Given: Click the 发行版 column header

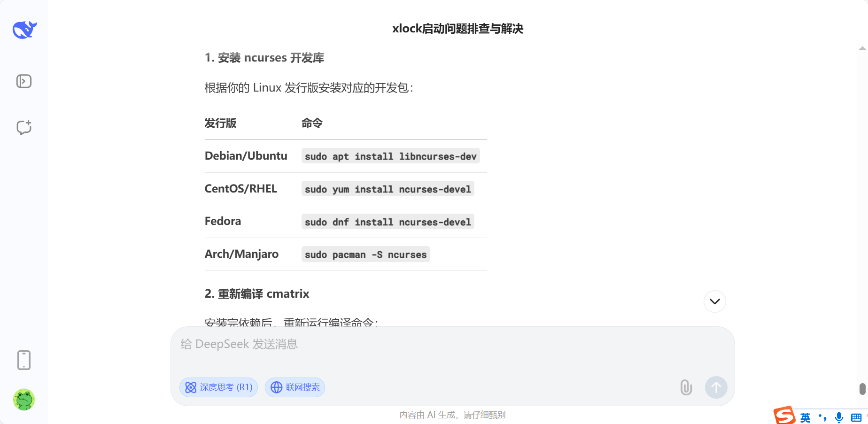Looking at the screenshot, I should coord(221,123).
